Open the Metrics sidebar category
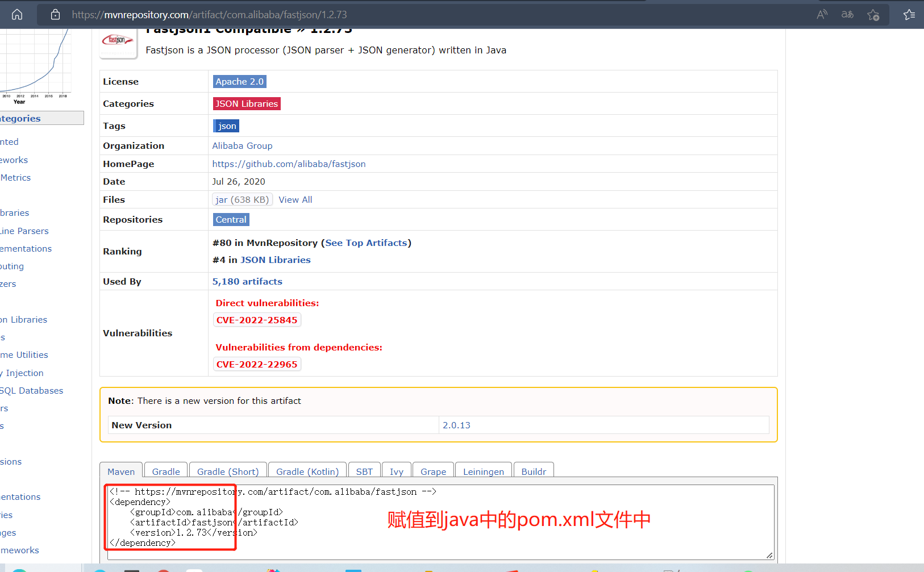The image size is (924, 572). click(15, 178)
